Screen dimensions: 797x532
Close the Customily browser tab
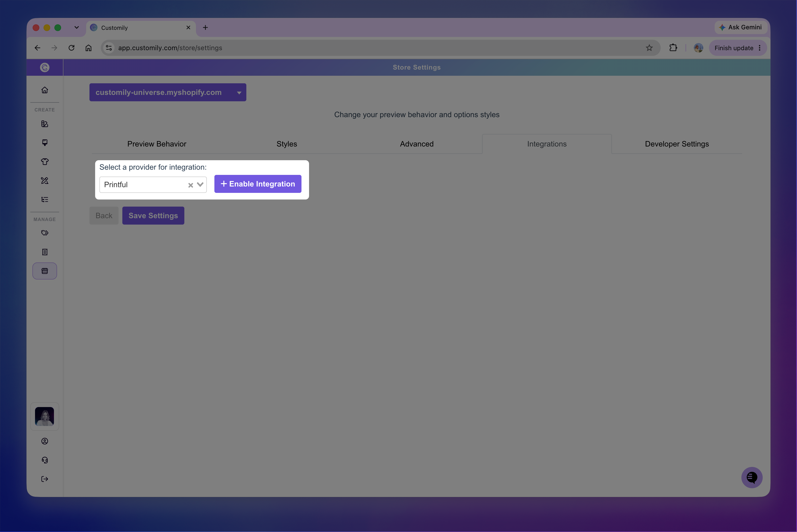[188, 27]
